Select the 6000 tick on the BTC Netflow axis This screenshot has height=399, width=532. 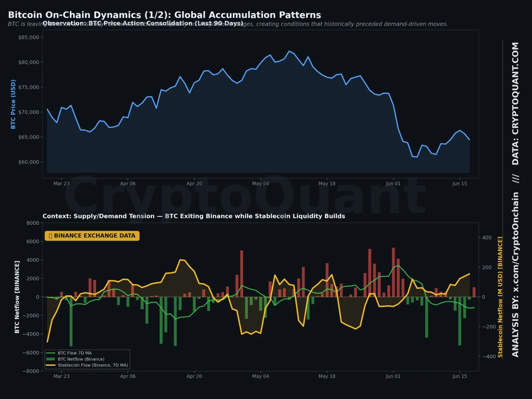click(33, 241)
